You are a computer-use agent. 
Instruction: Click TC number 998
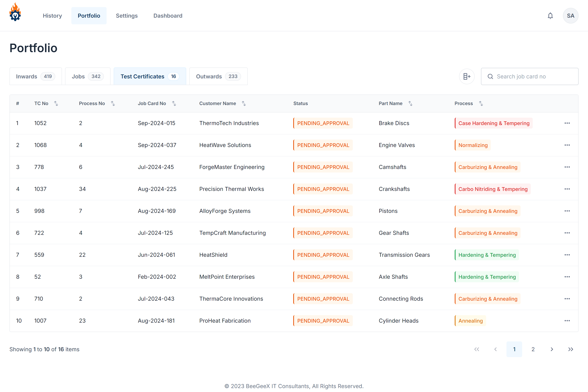[x=39, y=211]
